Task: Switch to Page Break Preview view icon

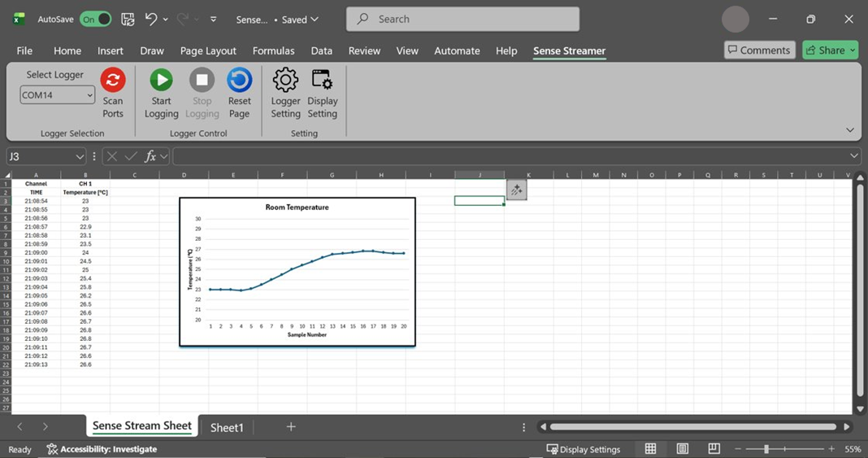Action: pos(714,449)
